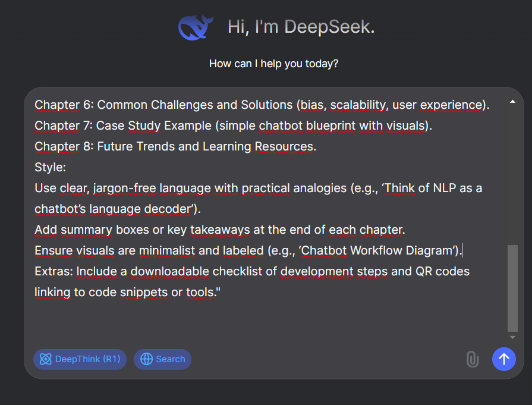Click the paperclip attach file icon
Viewport: 532px width, 405px height.
tap(473, 359)
